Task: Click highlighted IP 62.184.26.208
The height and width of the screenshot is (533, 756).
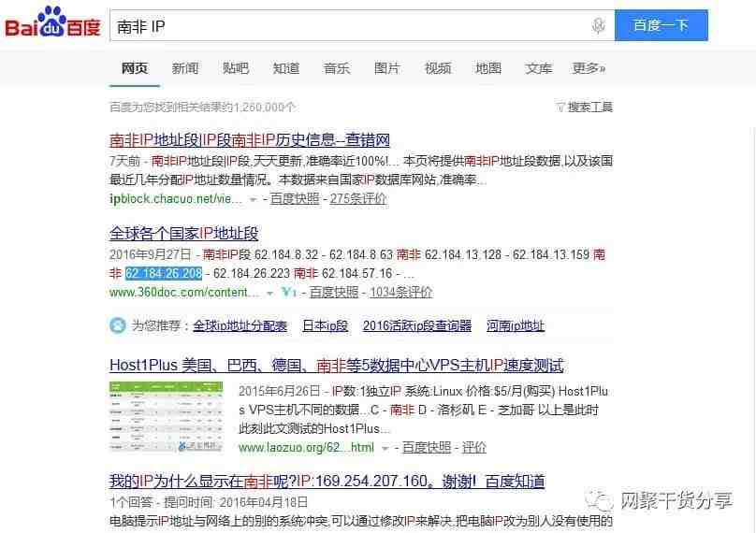Action: (164, 273)
